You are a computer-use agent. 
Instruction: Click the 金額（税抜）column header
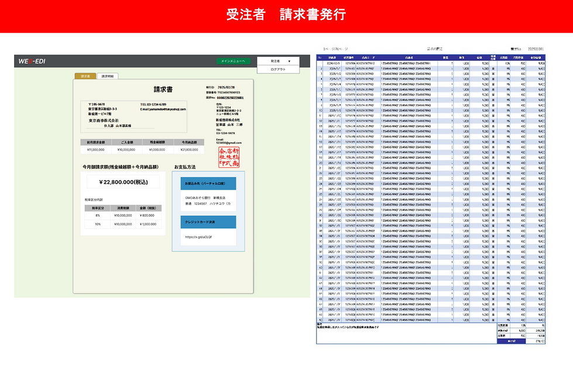pos(148,208)
